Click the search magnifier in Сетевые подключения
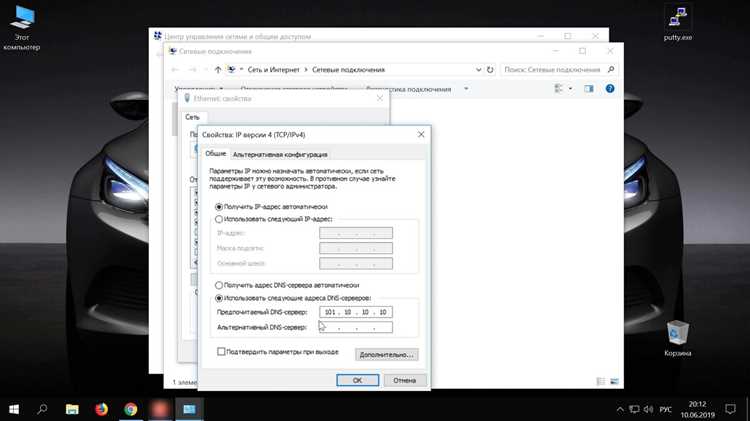Image resolution: width=750 pixels, height=421 pixels. 611,70
